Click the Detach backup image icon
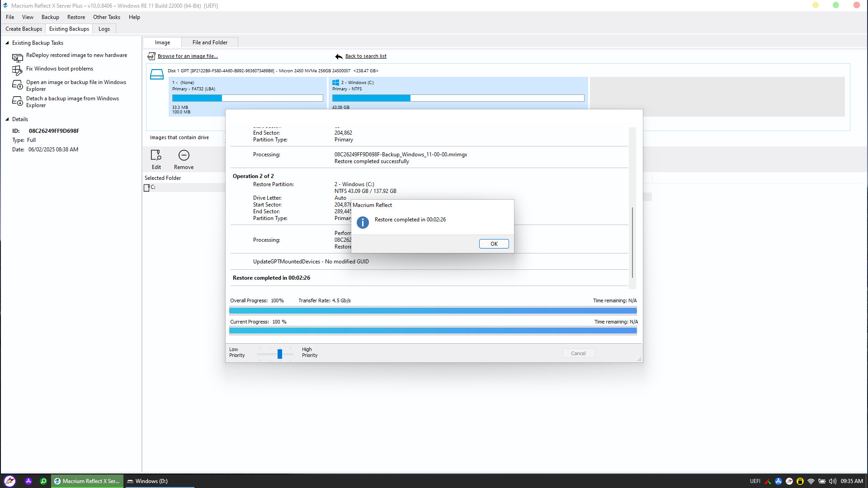Screen dimensions: 868x488 pyautogui.click(x=17, y=101)
